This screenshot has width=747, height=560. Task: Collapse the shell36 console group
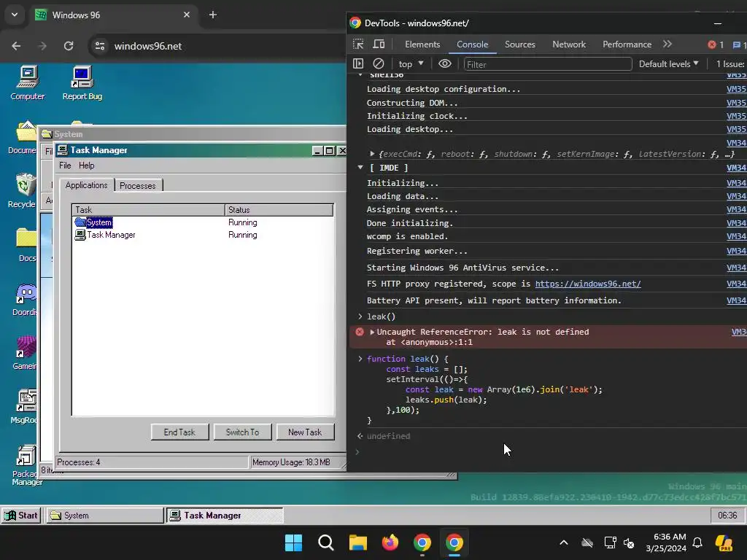click(x=360, y=75)
